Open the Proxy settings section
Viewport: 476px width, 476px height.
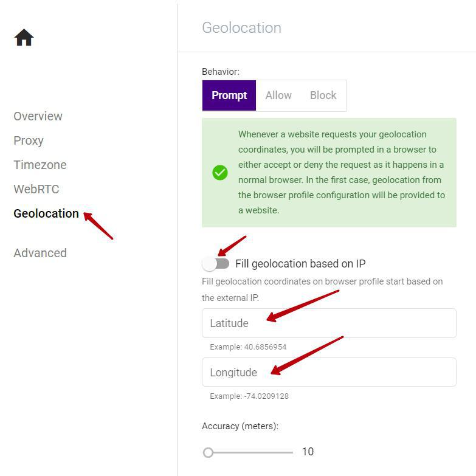29,140
